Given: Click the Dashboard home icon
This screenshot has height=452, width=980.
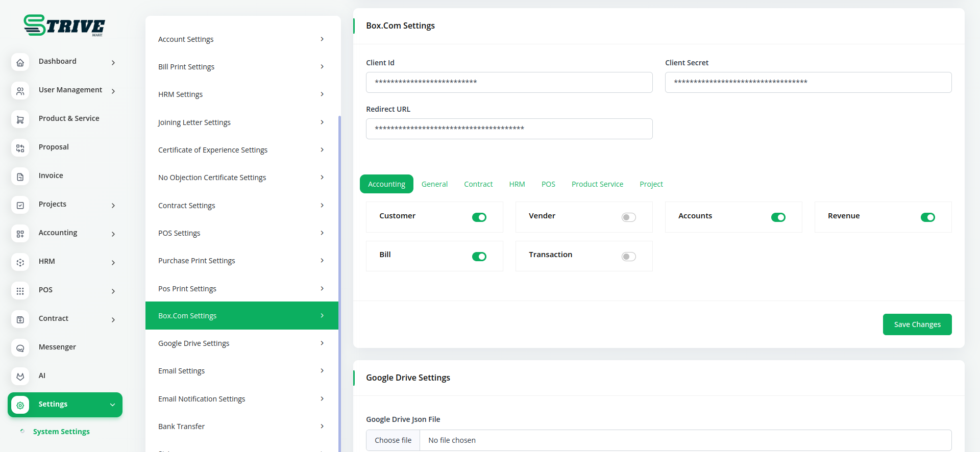Looking at the screenshot, I should 20,62.
